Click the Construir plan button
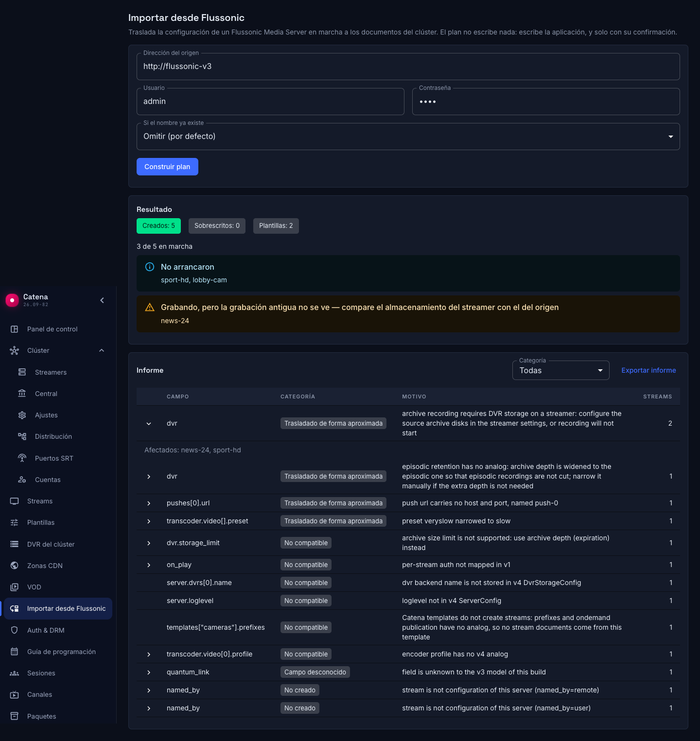 (167, 167)
